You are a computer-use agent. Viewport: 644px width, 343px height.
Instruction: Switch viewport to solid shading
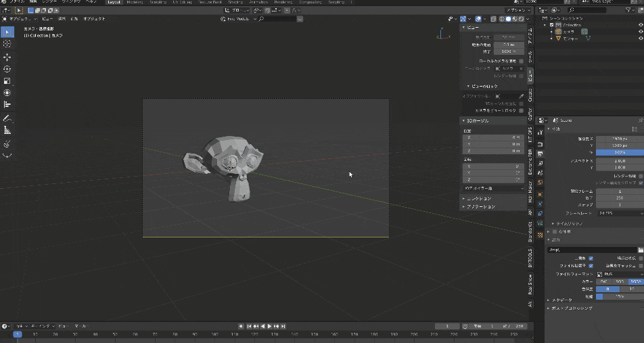pos(509,19)
